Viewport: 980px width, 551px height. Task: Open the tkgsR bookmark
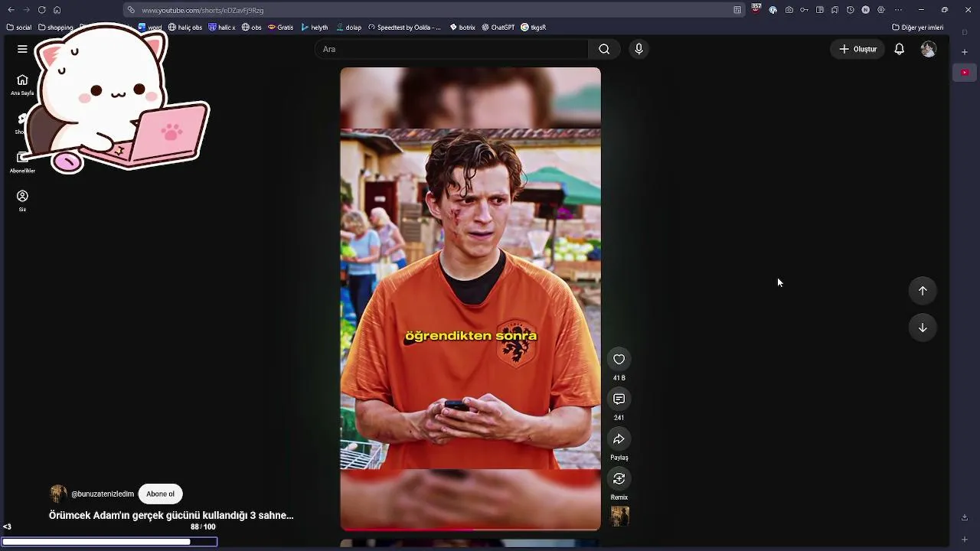click(534, 28)
